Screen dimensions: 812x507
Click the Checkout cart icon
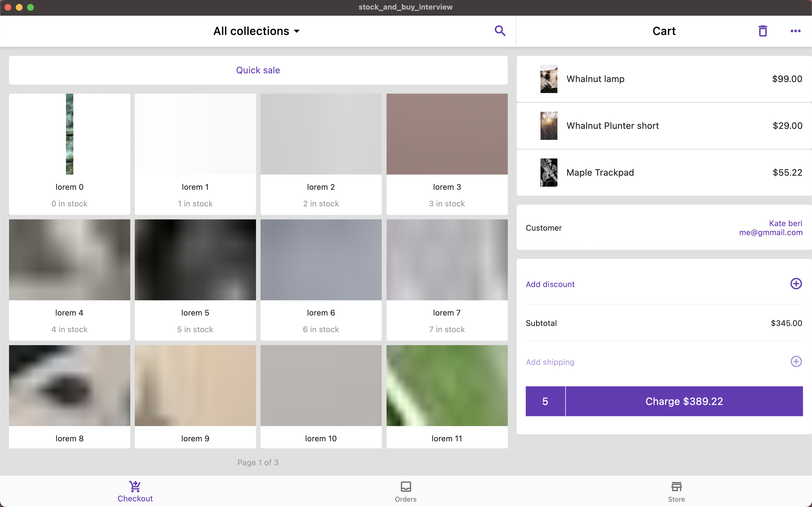click(x=135, y=486)
